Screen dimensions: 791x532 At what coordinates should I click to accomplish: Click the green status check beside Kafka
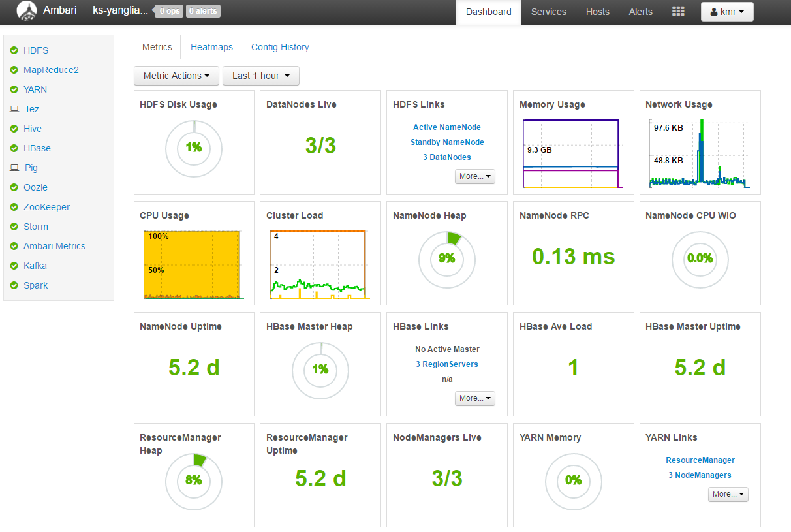14,266
